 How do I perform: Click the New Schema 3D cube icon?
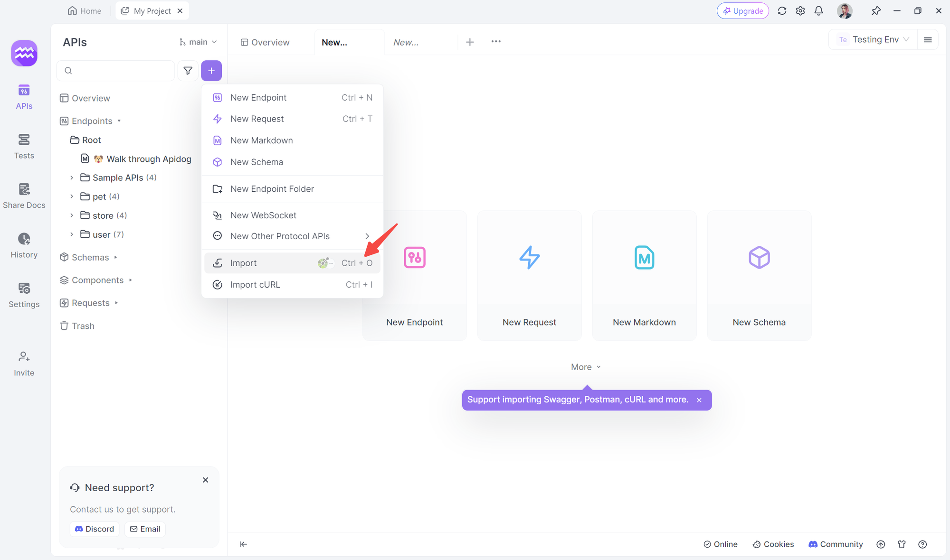tap(759, 257)
